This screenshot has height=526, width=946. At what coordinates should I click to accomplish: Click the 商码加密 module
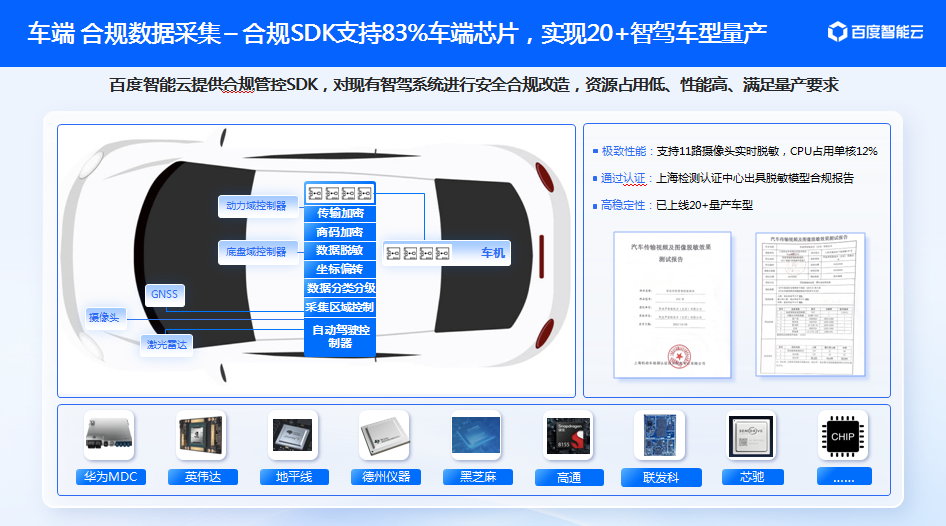pos(340,232)
